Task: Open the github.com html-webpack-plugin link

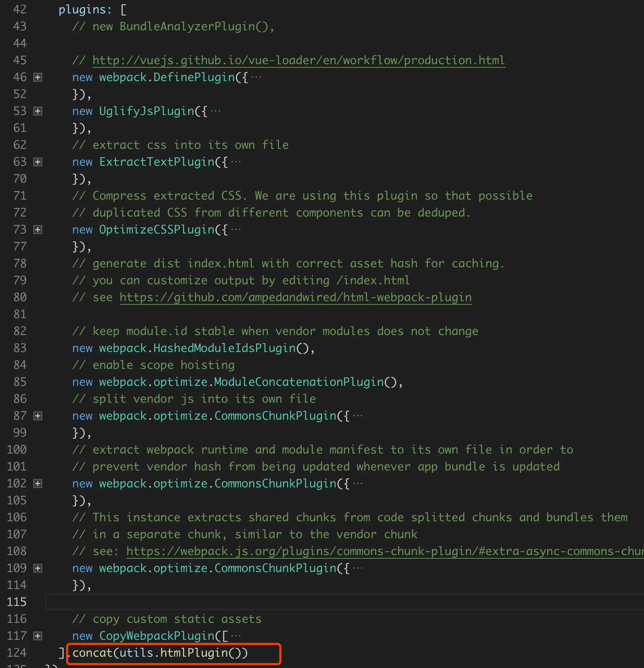Action: click(296, 297)
